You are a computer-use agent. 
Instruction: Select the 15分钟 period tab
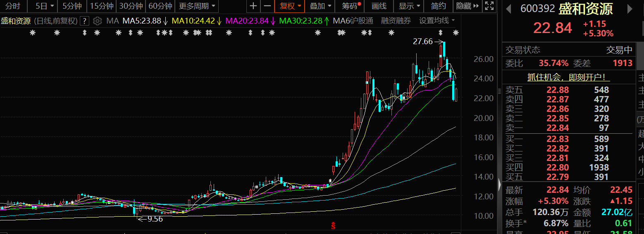tap(102, 6)
